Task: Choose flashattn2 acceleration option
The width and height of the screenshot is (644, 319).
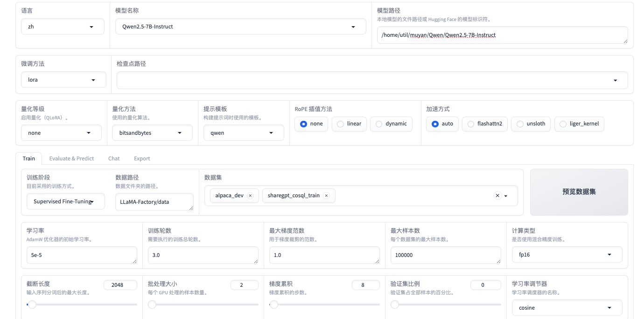Action: click(x=484, y=124)
